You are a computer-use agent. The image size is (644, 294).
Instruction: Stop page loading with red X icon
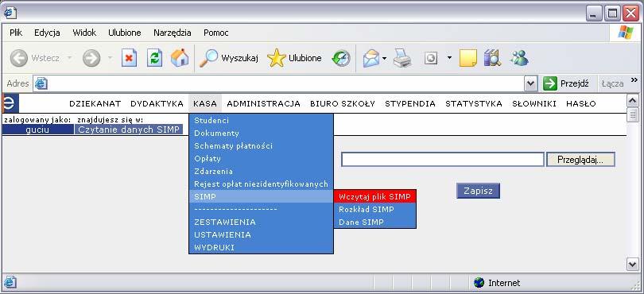129,58
